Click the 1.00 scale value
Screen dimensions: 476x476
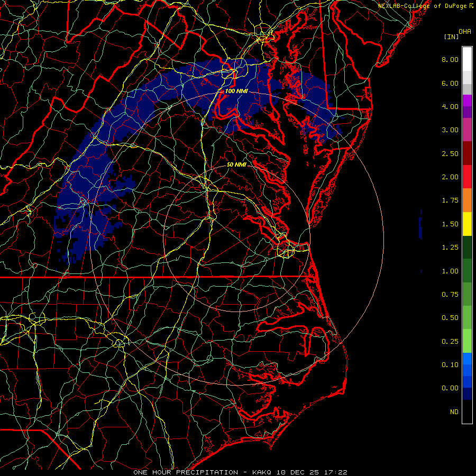450,271
